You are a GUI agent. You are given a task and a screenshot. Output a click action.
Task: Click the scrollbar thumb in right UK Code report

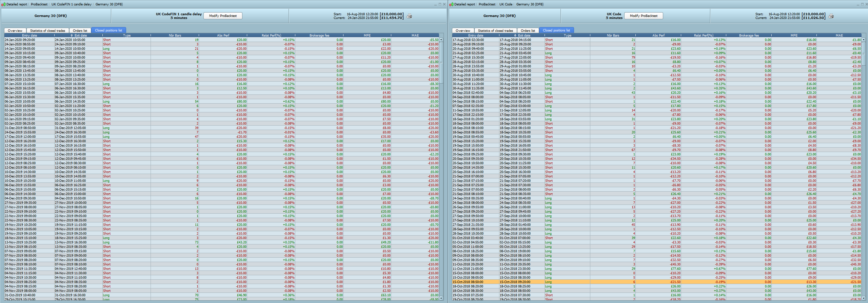click(x=863, y=53)
